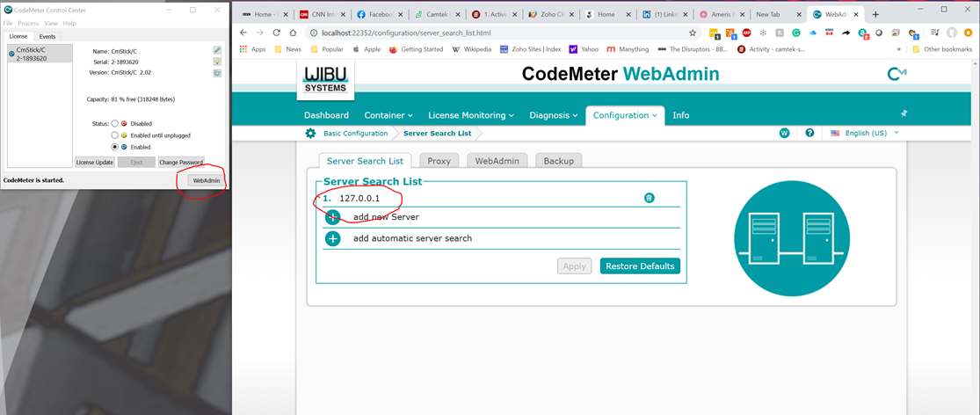This screenshot has width=980, height=415.
Task: Click the Chrome profile avatar icon
Action: 952,33
